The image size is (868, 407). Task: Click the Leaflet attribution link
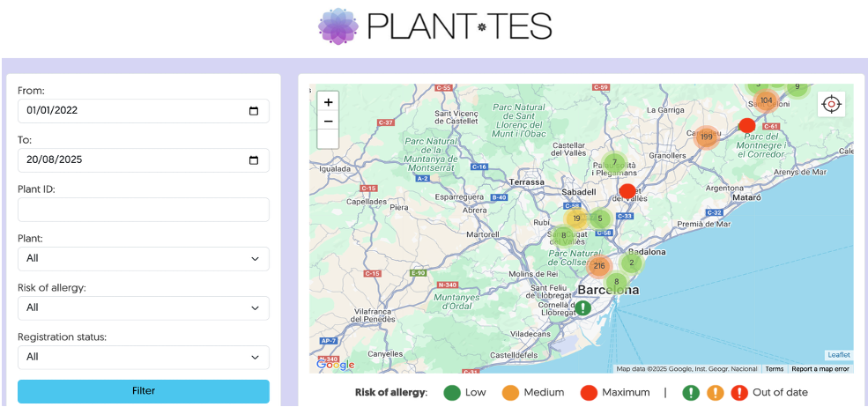point(839,355)
